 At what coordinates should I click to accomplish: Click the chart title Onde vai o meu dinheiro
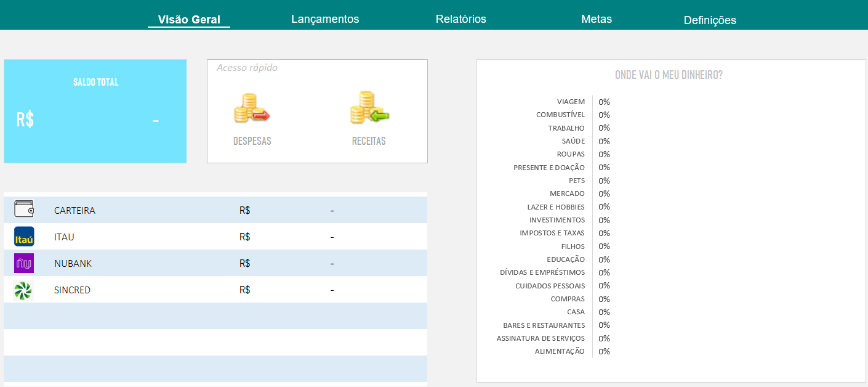669,75
